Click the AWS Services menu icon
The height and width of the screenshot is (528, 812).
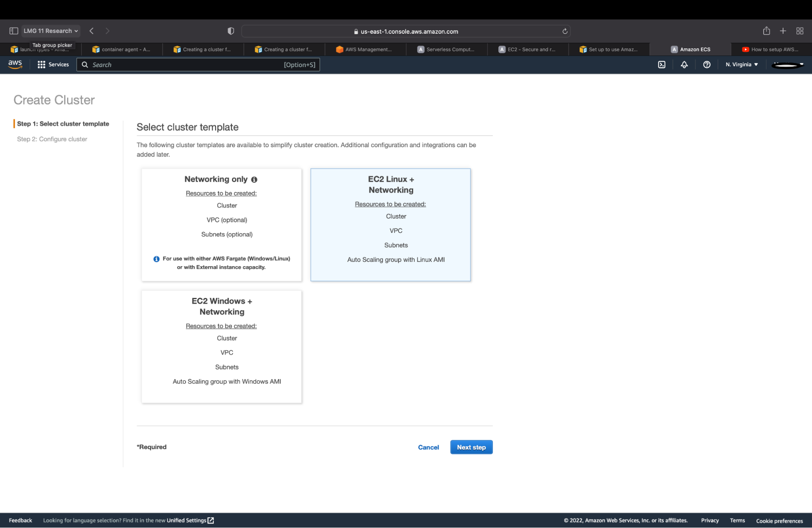41,65
